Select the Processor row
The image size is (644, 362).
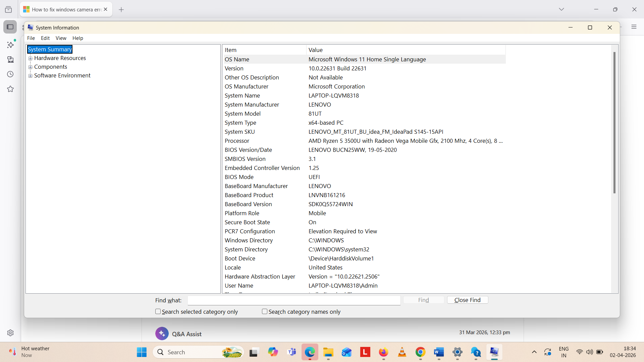tap(365, 141)
